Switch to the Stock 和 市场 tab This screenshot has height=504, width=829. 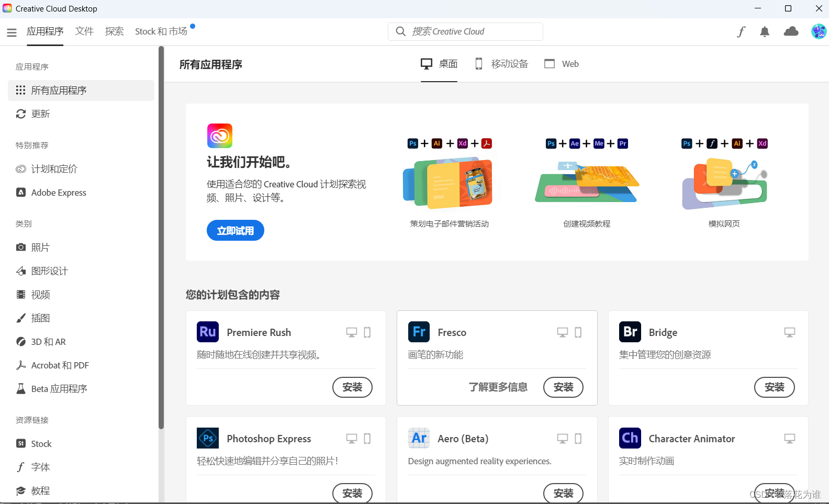pyautogui.click(x=161, y=31)
